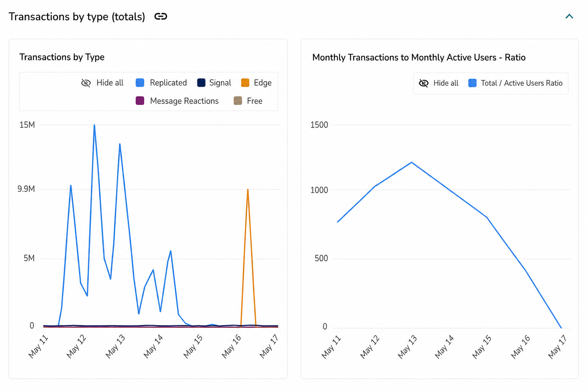Viewport: 588px width, 392px height.
Task: Click the Monthly Transactions to Monthly Active Users title
Action: pyautogui.click(x=419, y=57)
